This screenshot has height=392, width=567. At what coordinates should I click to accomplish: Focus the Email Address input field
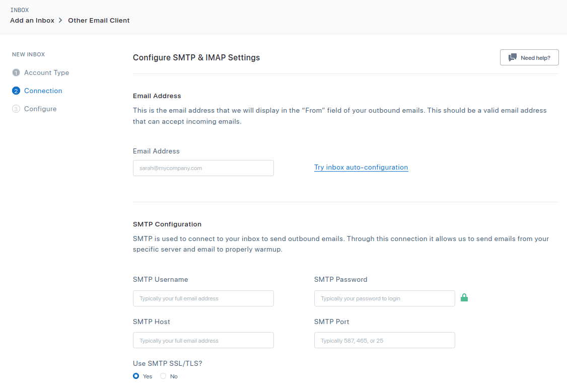pyautogui.click(x=203, y=168)
